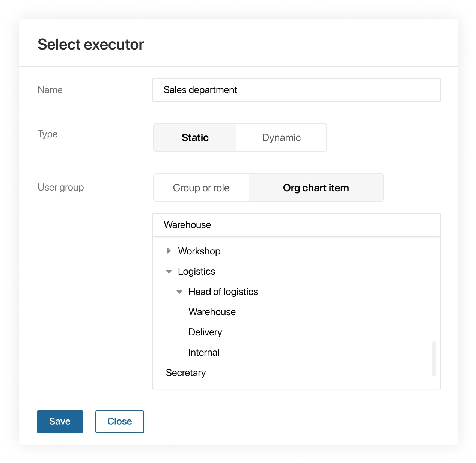This screenshot has height=463, width=476.
Task: Select the Group or role option
Action: pos(201,188)
